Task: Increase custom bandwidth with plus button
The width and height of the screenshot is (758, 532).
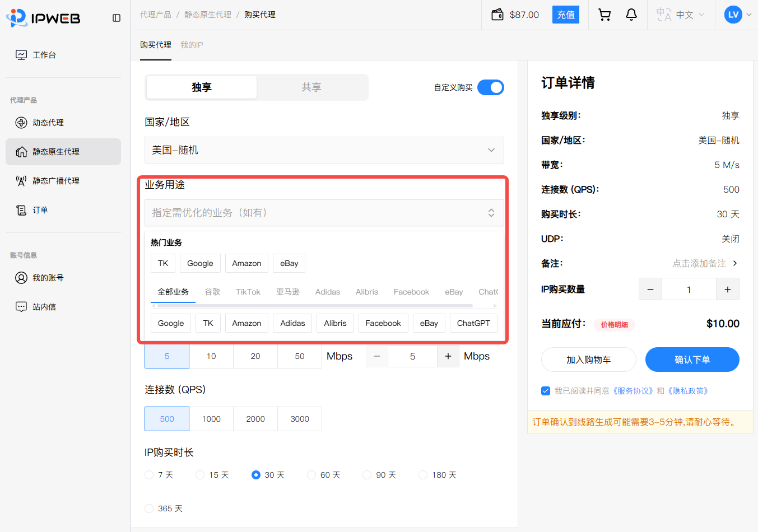Action: point(448,356)
